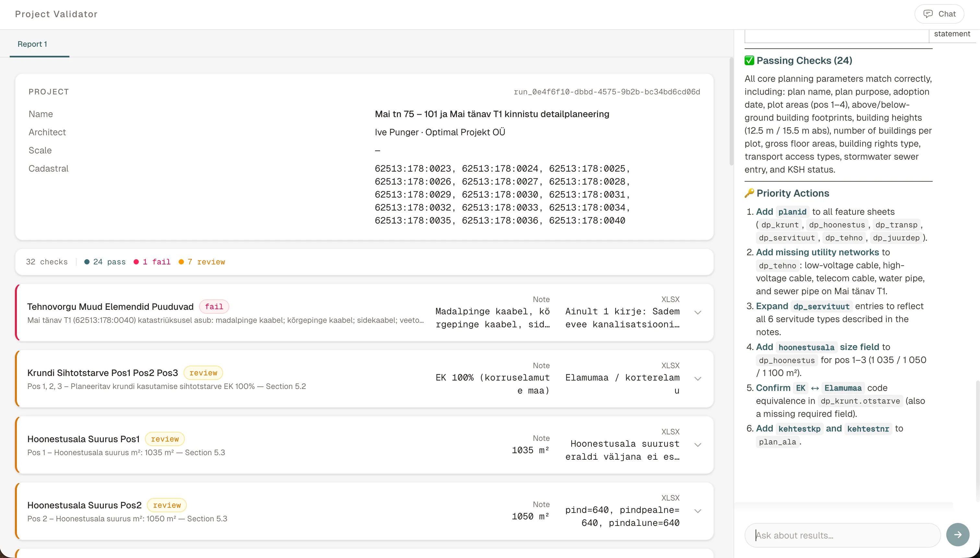Click review badge on Hoonestusala Suurus Pos1

coord(165,439)
